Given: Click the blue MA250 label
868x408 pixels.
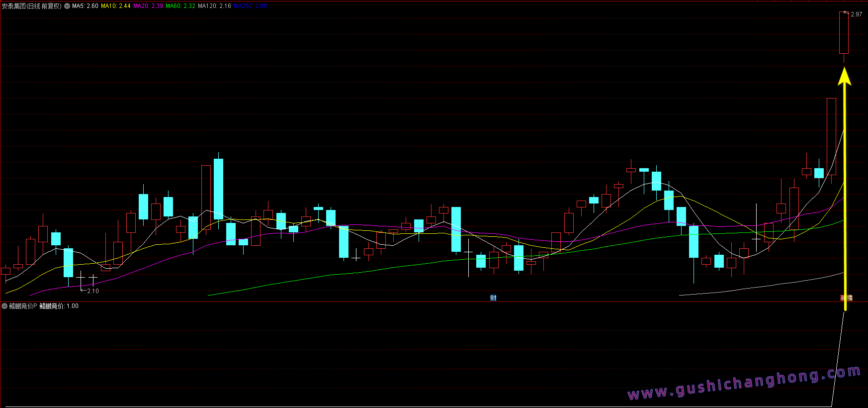Looking at the screenshot, I should click(x=250, y=6).
